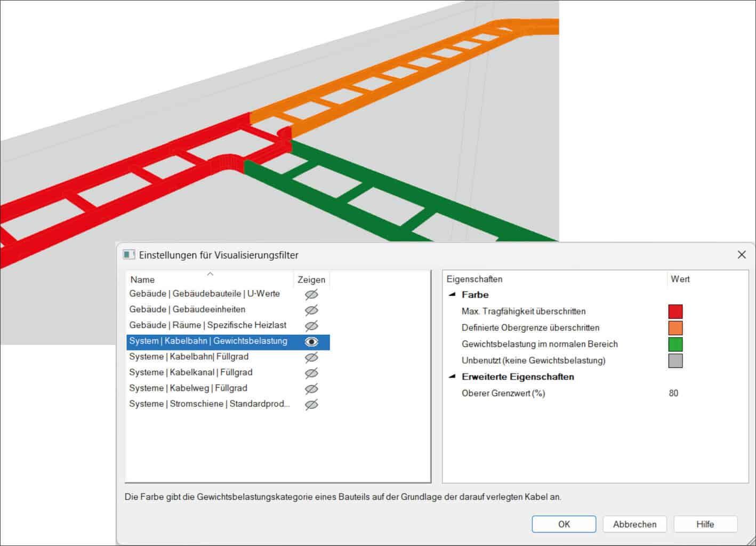Collapse the Erweiterte Eigenschaften group
The image size is (756, 546).
coord(452,377)
